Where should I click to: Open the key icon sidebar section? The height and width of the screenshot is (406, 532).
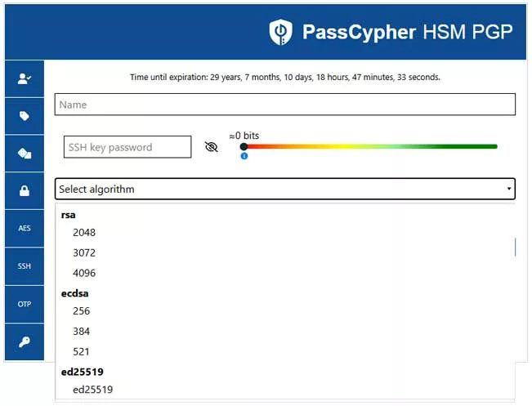[x=25, y=342]
